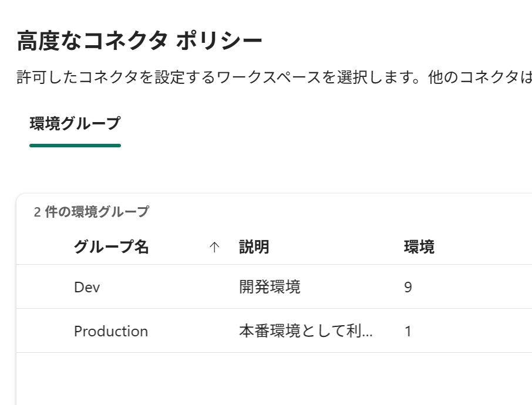Viewport: 532px width, 405px height.
Task: Open the Production environment group
Action: [x=111, y=331]
